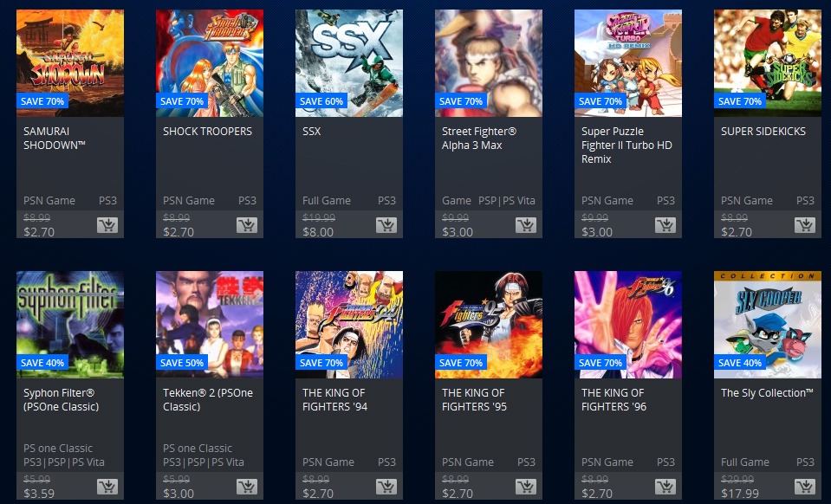Open the Tekken 2 cover thumbnail
Screen dimensions: 831x504
click(210, 325)
